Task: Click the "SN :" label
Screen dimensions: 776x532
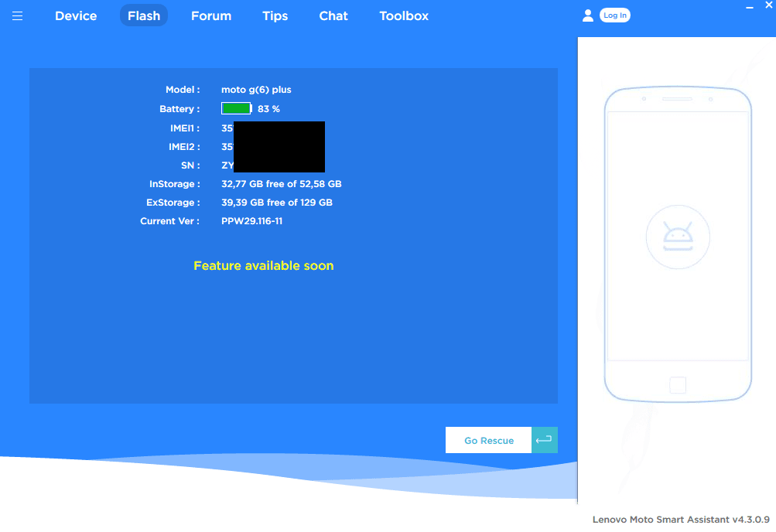Action: click(x=190, y=165)
